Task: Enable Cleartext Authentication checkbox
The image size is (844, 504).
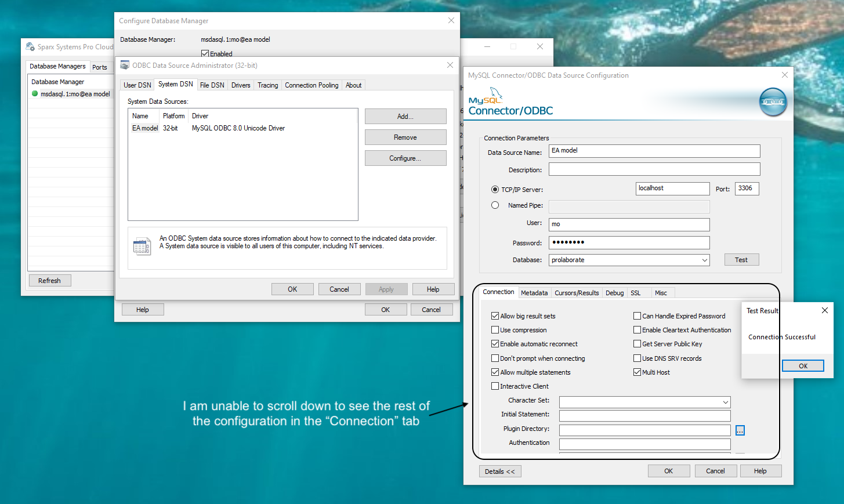Action: click(x=637, y=330)
